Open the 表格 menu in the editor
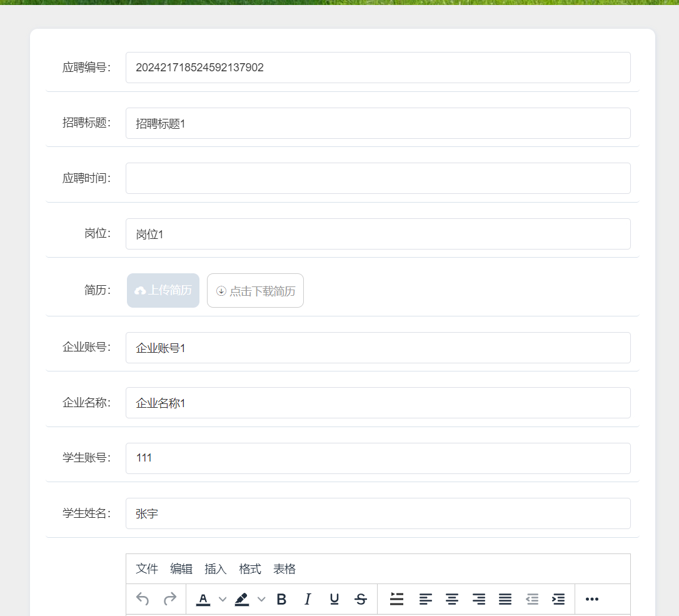 [x=284, y=569]
